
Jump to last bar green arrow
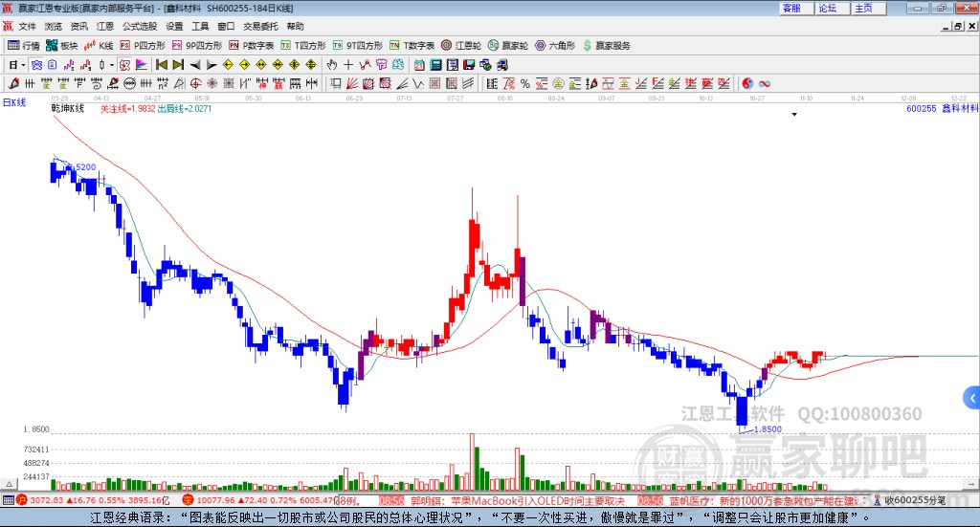[x=178, y=65]
